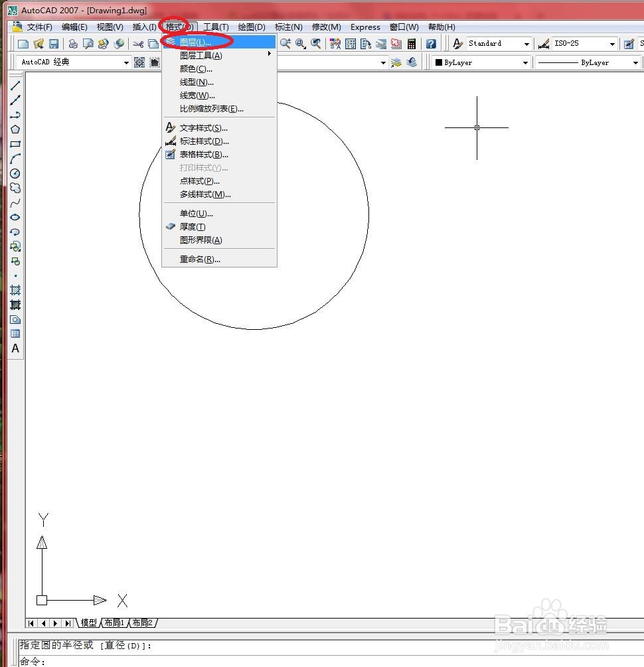This screenshot has width=644, height=667.
Task: Select the Polyline tool
Action: (x=15, y=115)
